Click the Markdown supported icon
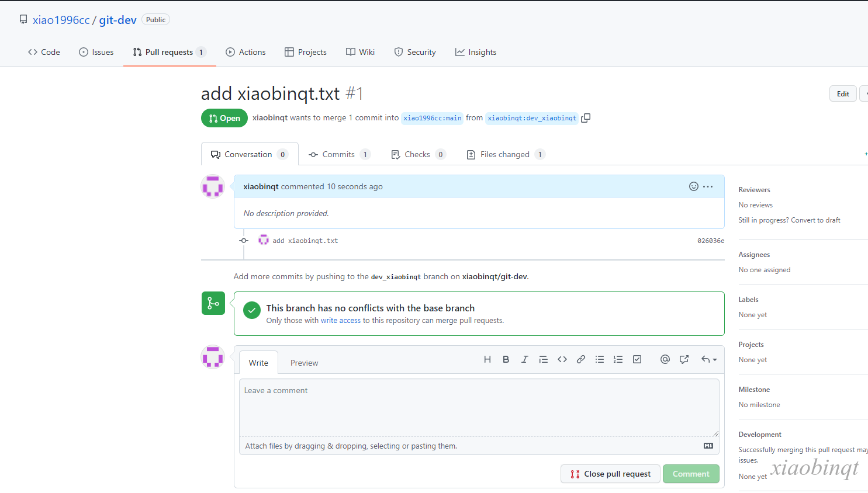 click(x=708, y=446)
